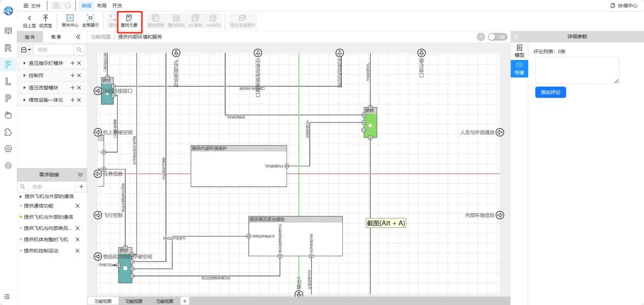Viewport: 644px width, 305px height.
Task: Go up one level with 回上层
Action: coord(29,21)
